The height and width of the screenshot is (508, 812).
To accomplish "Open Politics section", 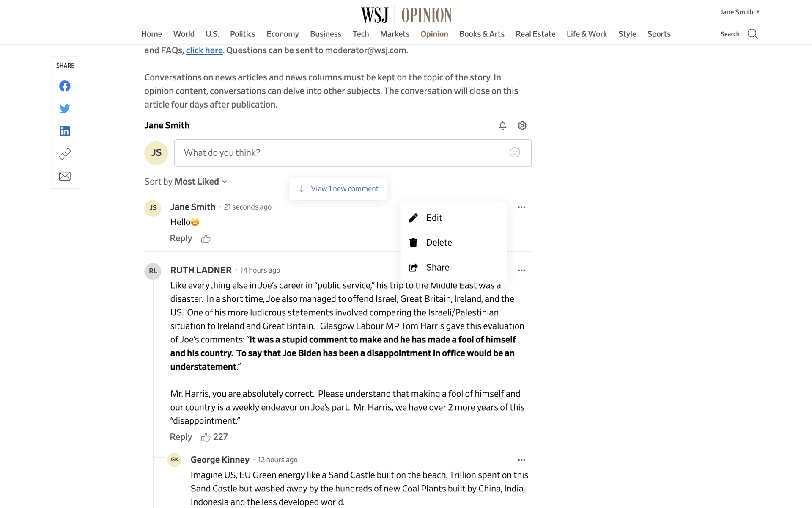I will pyautogui.click(x=242, y=34).
